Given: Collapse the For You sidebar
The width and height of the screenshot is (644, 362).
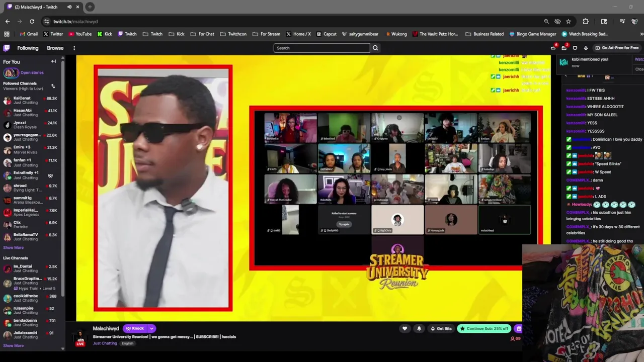Looking at the screenshot, I should tap(53, 61).
